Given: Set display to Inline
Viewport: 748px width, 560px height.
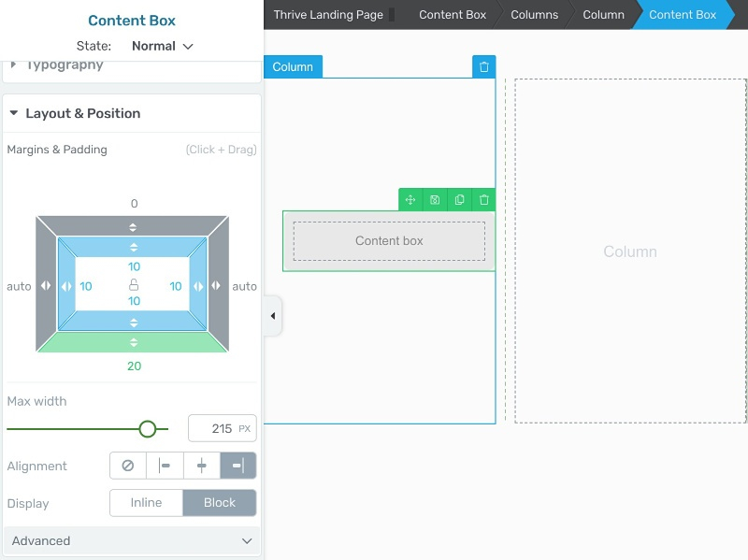Looking at the screenshot, I should click(x=146, y=503).
